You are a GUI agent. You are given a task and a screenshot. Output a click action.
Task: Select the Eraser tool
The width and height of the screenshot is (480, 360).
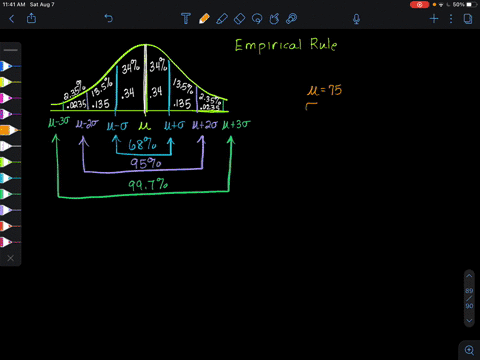239,18
